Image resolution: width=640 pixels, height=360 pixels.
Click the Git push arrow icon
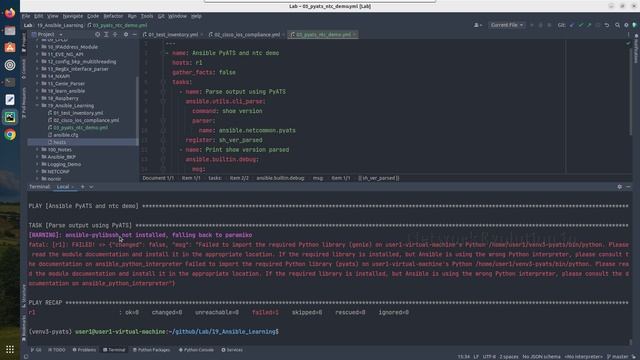coord(589,25)
